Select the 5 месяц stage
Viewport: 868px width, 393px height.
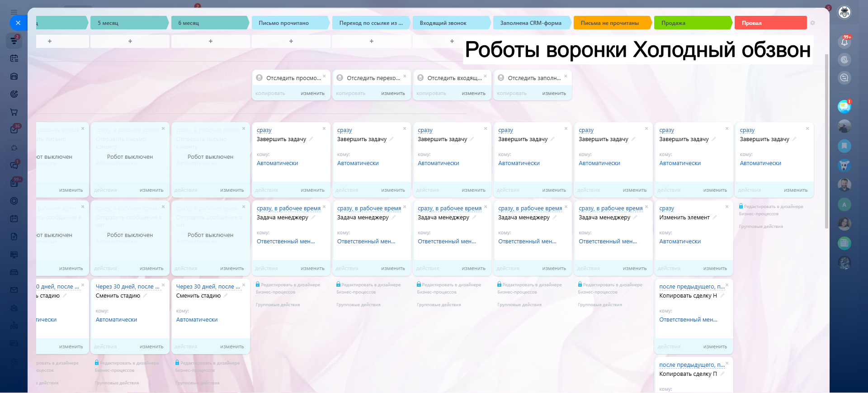(x=129, y=23)
